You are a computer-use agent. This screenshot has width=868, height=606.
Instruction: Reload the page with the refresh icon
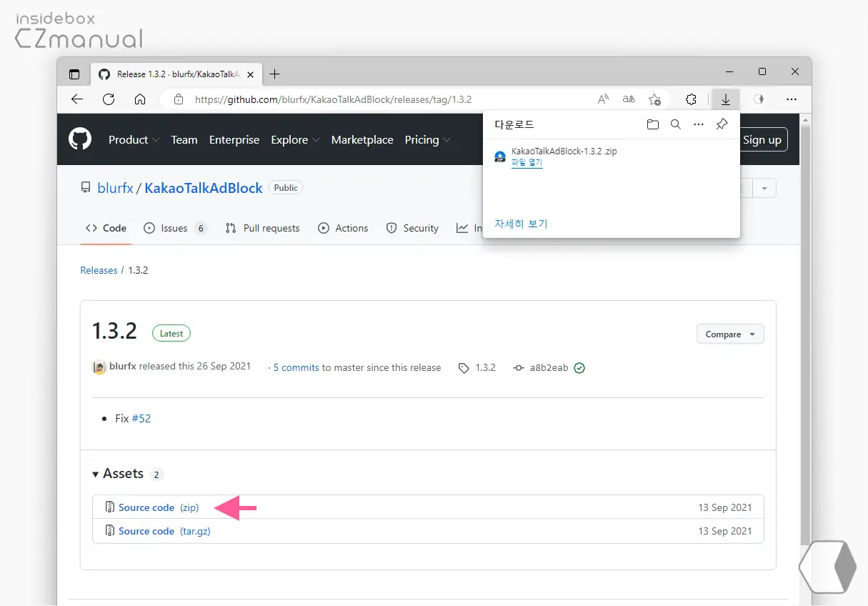click(x=109, y=99)
